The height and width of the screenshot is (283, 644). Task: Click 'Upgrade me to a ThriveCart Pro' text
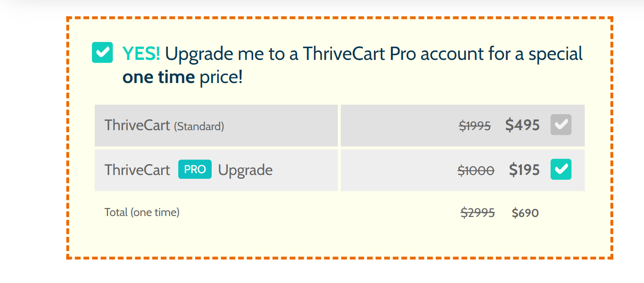(290, 54)
